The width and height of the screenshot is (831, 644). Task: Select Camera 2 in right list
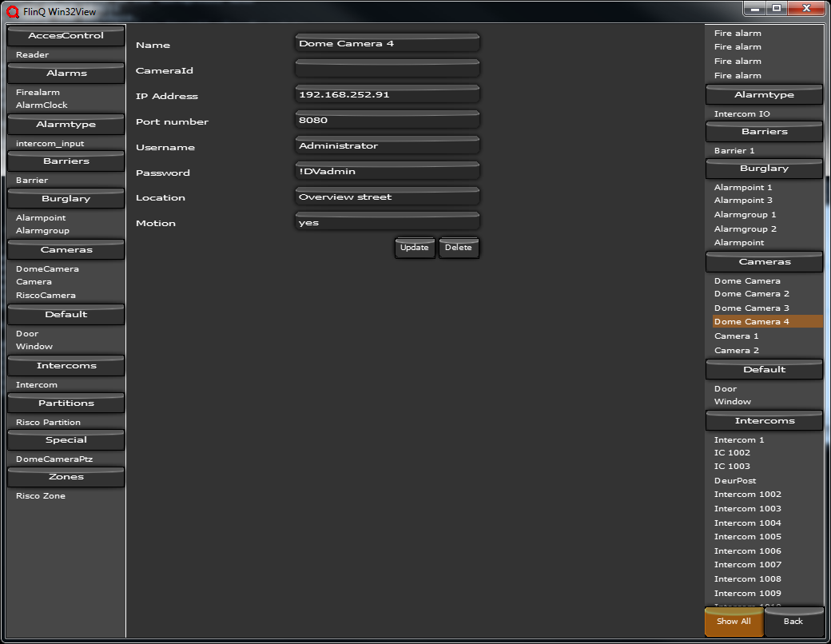coord(736,350)
